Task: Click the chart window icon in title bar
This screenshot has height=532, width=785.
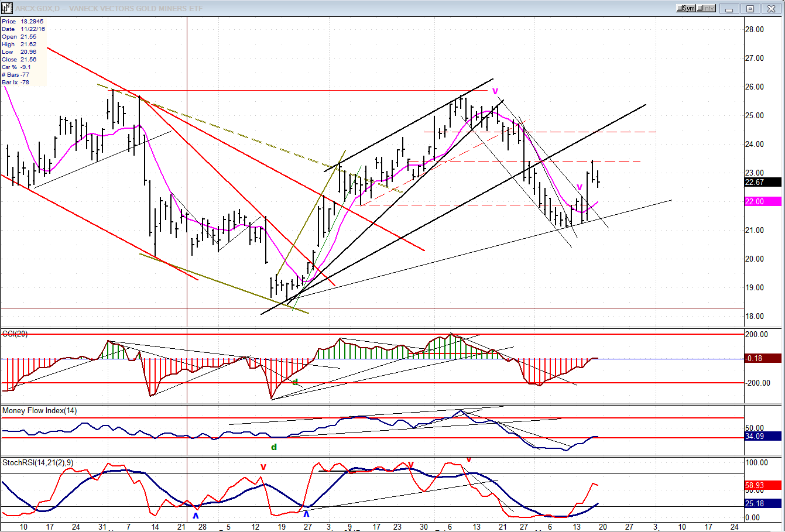Action: [x=6, y=8]
